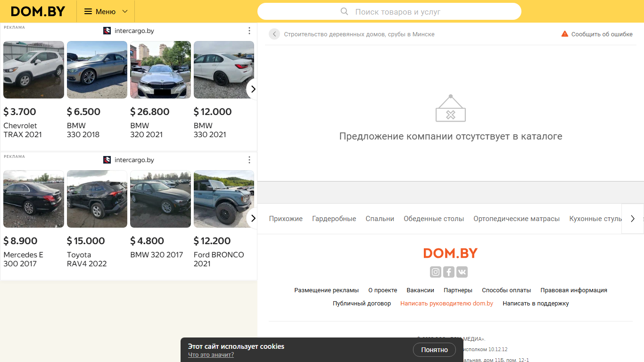This screenshot has height=362, width=644.
Task: Click the '$ 12.000' price
Action: [213, 112]
